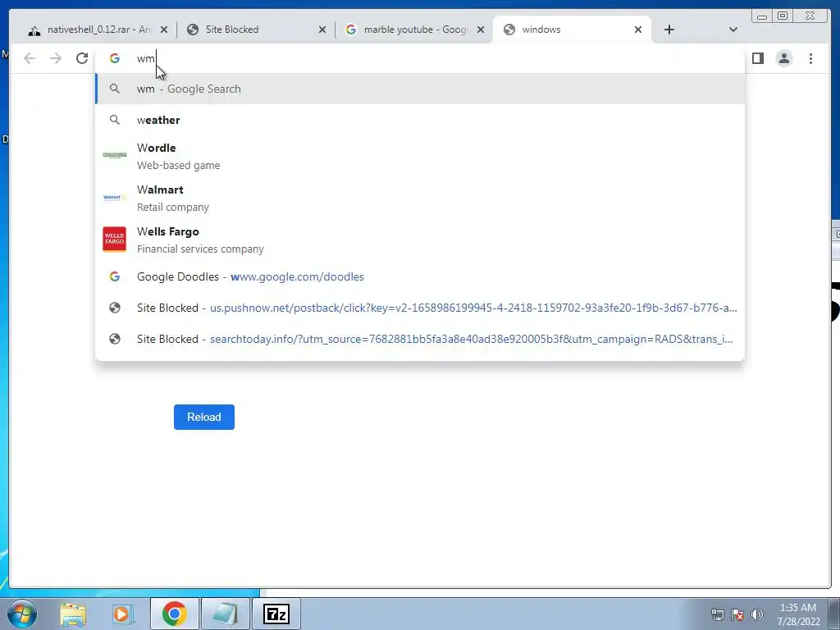
Task: Click the blue Reload button
Action: pyautogui.click(x=204, y=417)
